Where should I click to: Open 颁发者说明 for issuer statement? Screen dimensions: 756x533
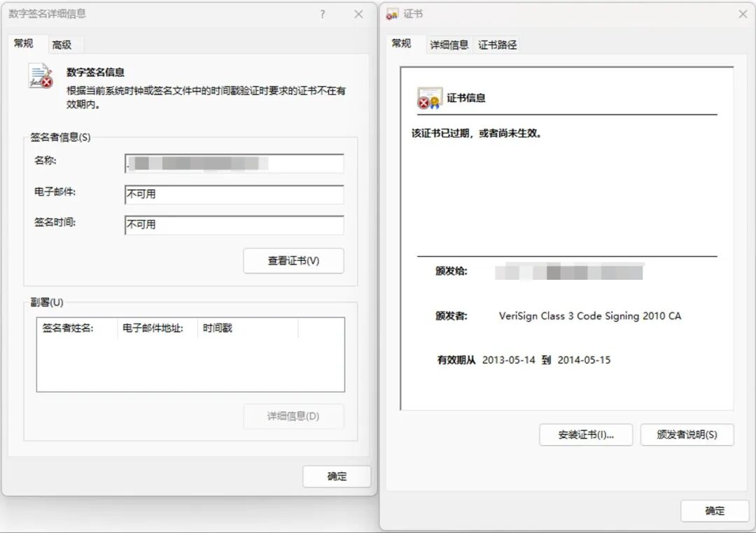pyautogui.click(x=687, y=434)
